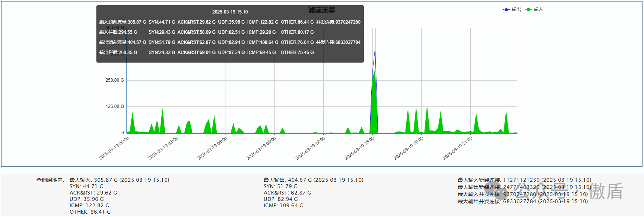Click the 2025-03-19 00:00 x-axis label

[x=114, y=148]
